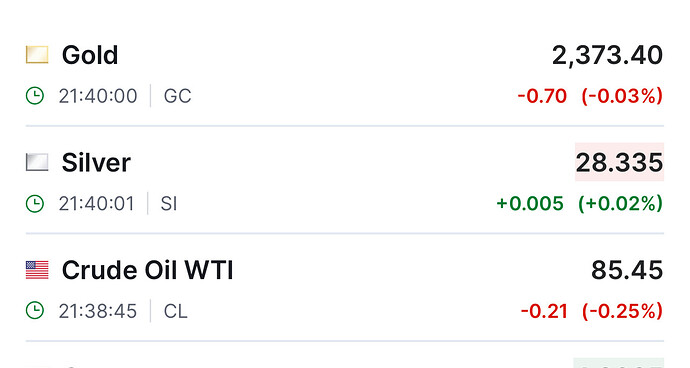This screenshot has height=368, width=690.
Task: Click the gold bar icon
Action: (37, 55)
